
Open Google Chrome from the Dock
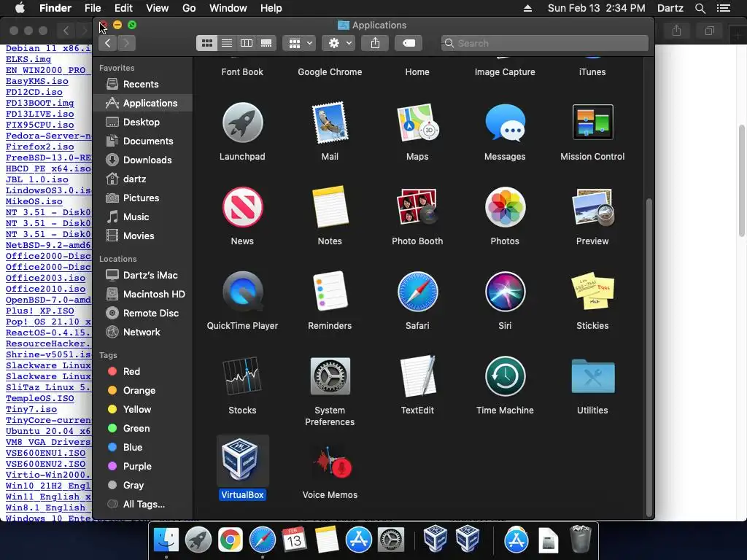coord(230,540)
